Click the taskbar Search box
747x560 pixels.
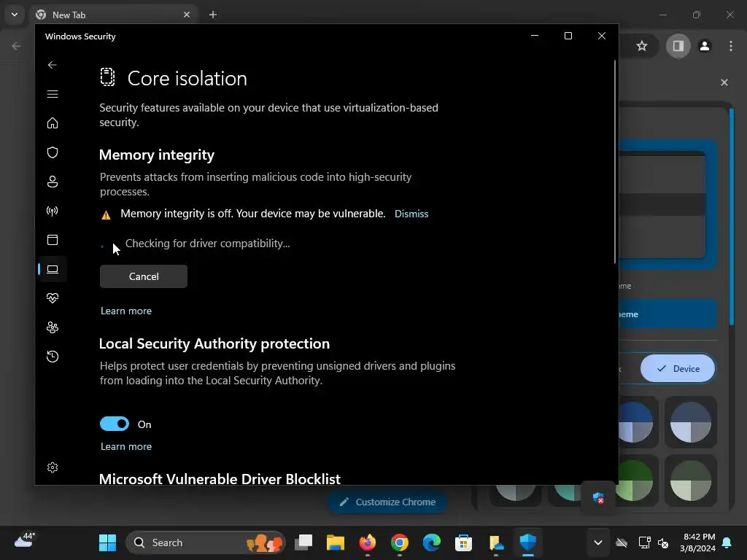pos(205,542)
